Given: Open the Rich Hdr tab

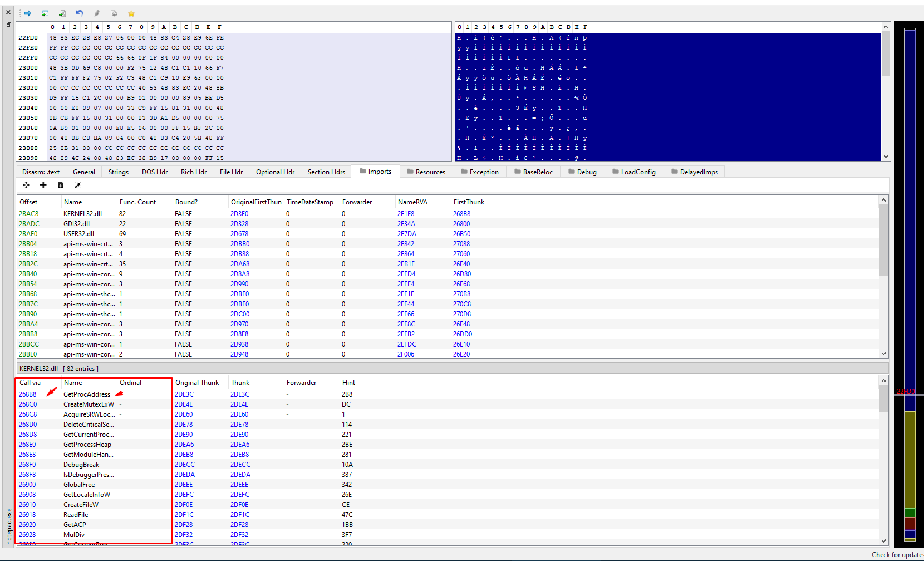Looking at the screenshot, I should pos(194,172).
